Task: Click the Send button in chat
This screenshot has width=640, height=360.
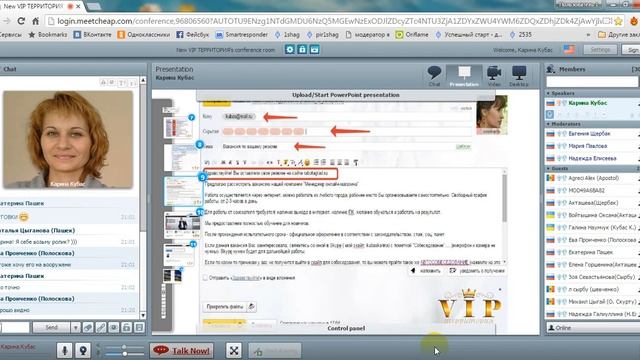Action: coord(51,327)
